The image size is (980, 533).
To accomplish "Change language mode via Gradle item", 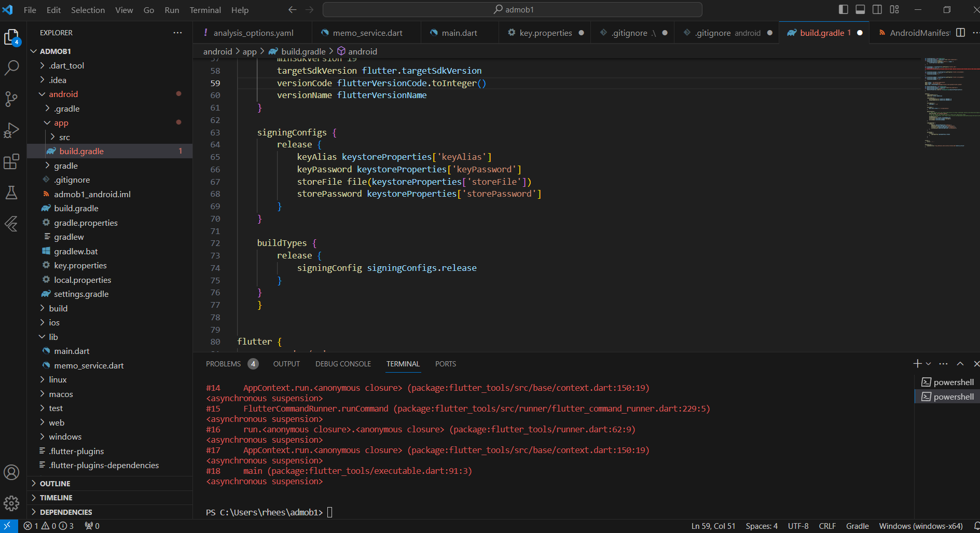I will 857,526.
